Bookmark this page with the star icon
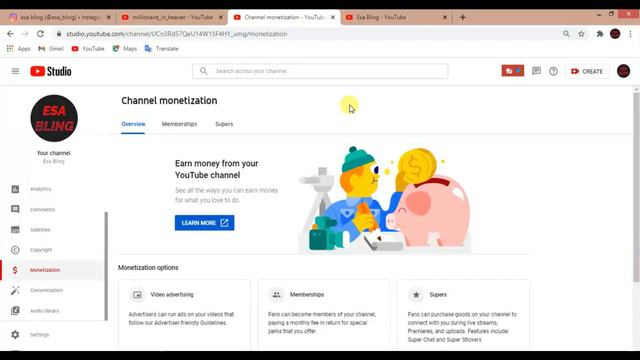 (581, 34)
